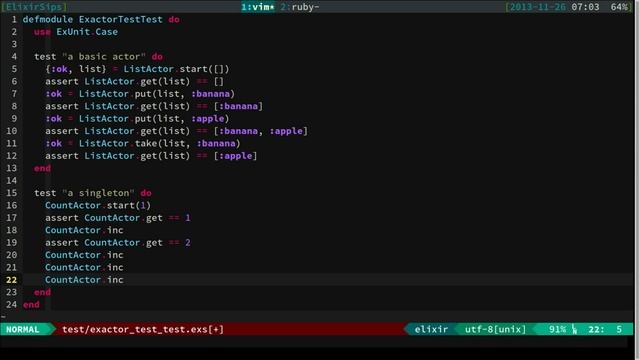The width and height of the screenshot is (640, 360).
Task: Click the line number icon in statusline
Action: pos(574,329)
